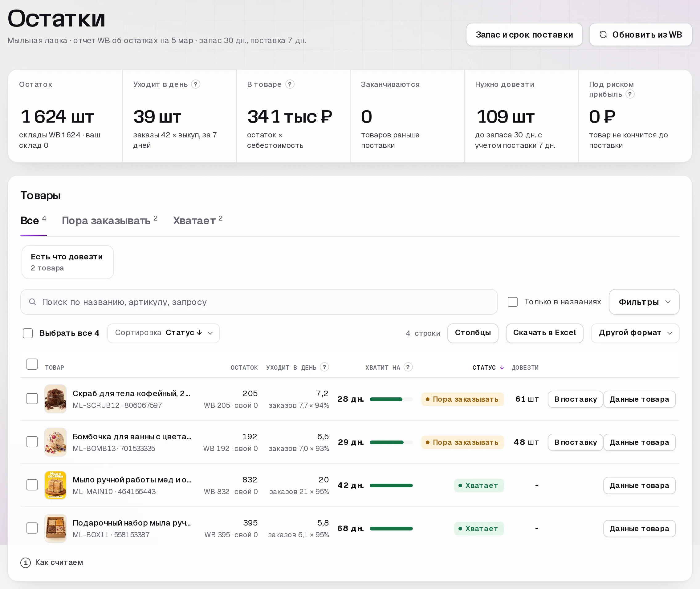700x589 pixels.
Task: Enable Только в названиях checkbox
Action: (x=512, y=302)
